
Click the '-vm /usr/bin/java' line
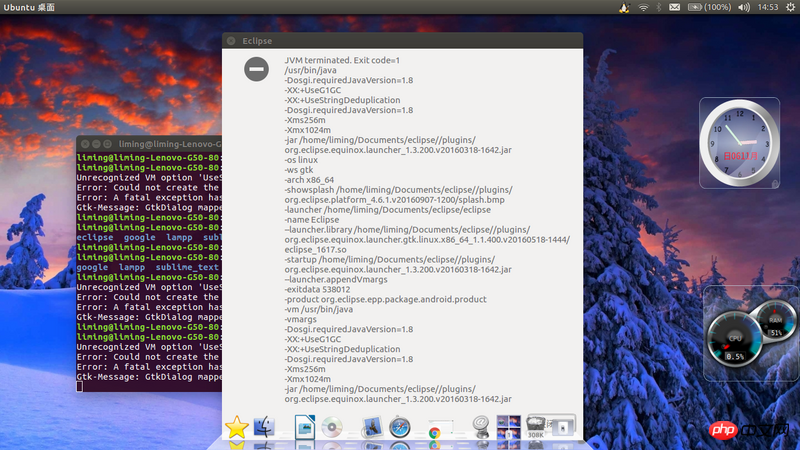pyautogui.click(x=318, y=309)
